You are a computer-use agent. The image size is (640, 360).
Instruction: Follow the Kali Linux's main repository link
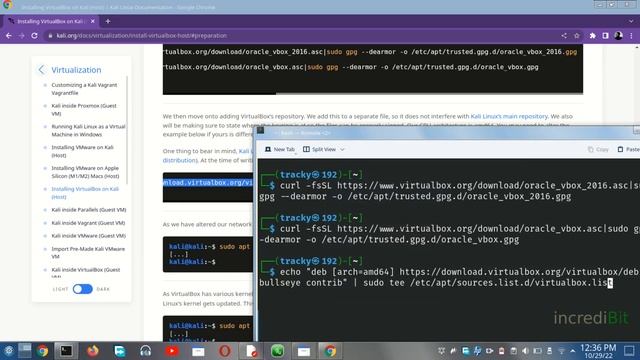pos(509,116)
